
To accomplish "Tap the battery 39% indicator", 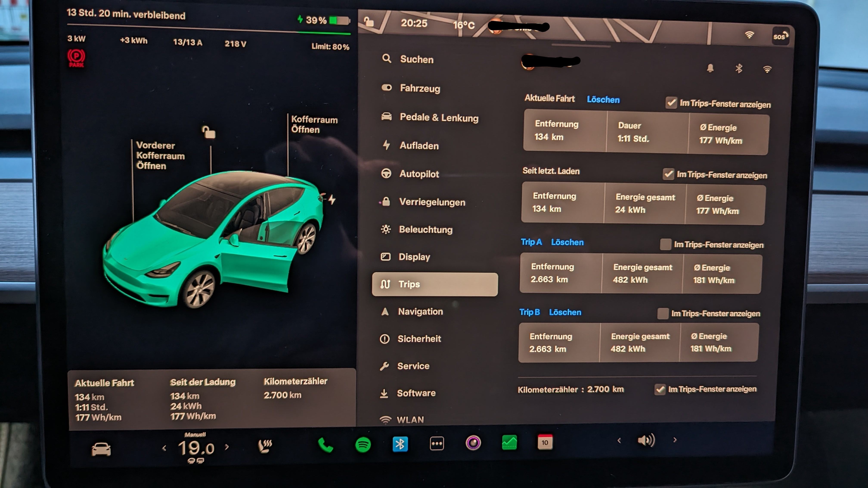I will [x=324, y=20].
